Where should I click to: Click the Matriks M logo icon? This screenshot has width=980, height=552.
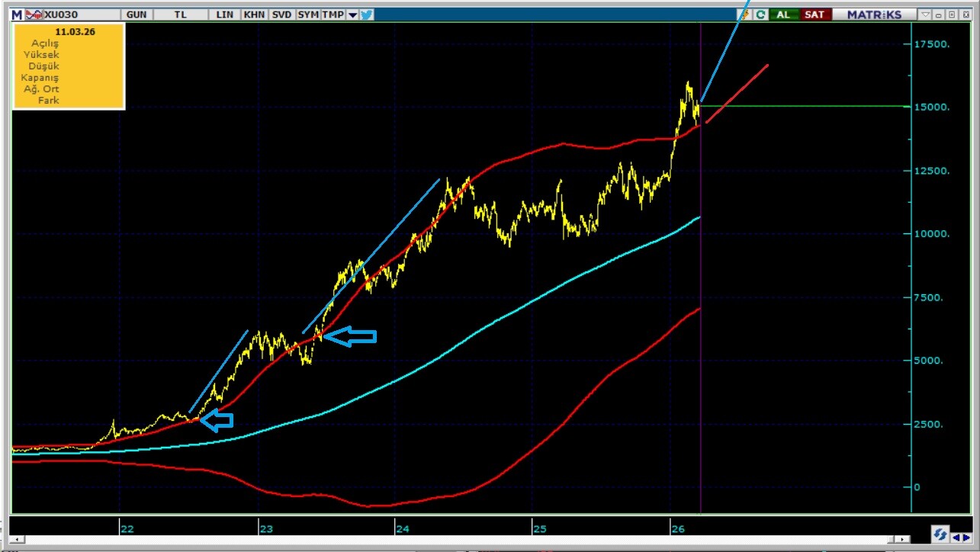point(17,14)
